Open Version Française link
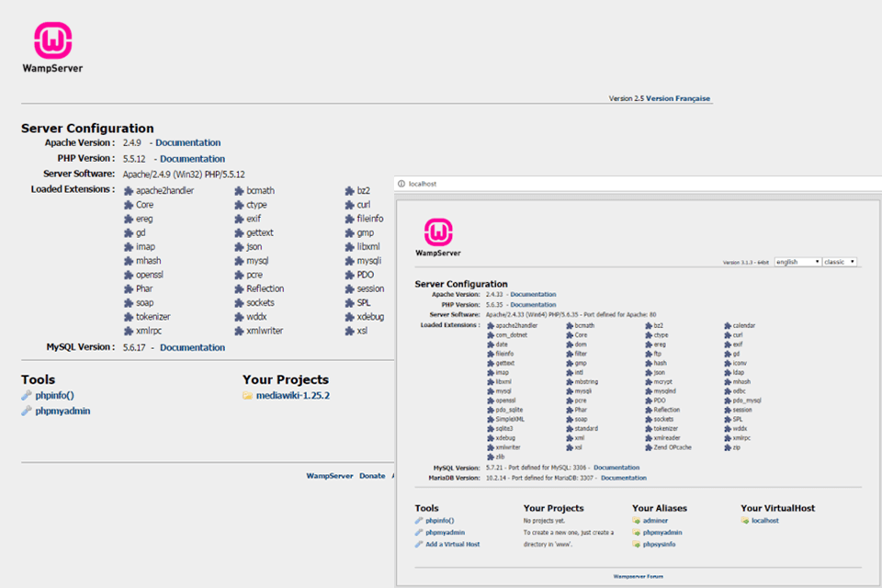 (x=678, y=98)
